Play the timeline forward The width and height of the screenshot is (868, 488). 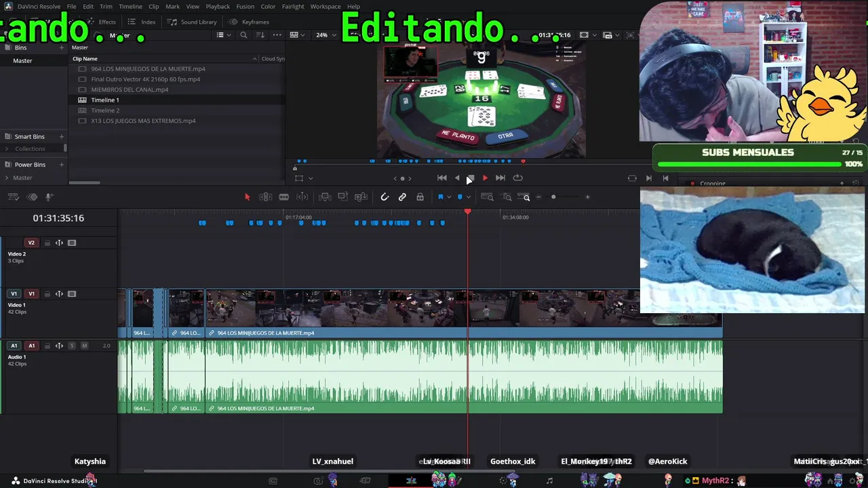pos(485,178)
